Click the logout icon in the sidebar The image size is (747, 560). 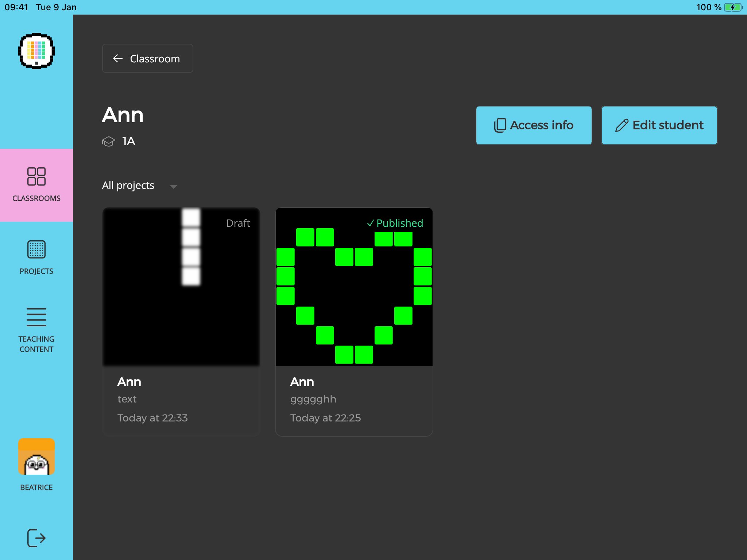pyautogui.click(x=36, y=538)
